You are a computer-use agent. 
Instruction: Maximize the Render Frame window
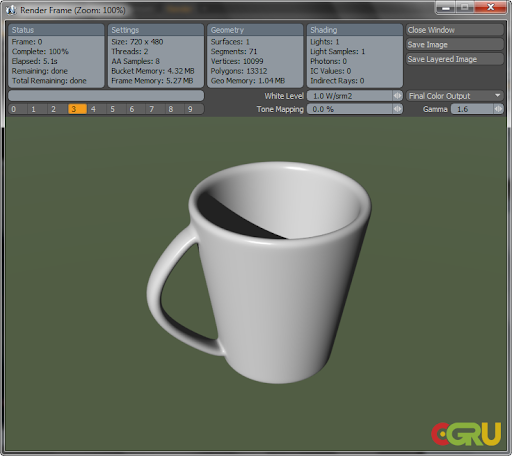(465, 7)
